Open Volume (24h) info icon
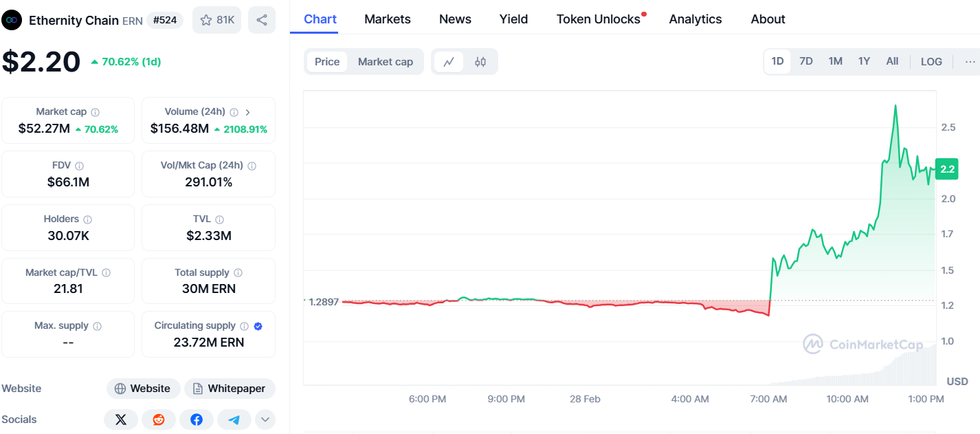980x434 pixels. click(x=234, y=112)
